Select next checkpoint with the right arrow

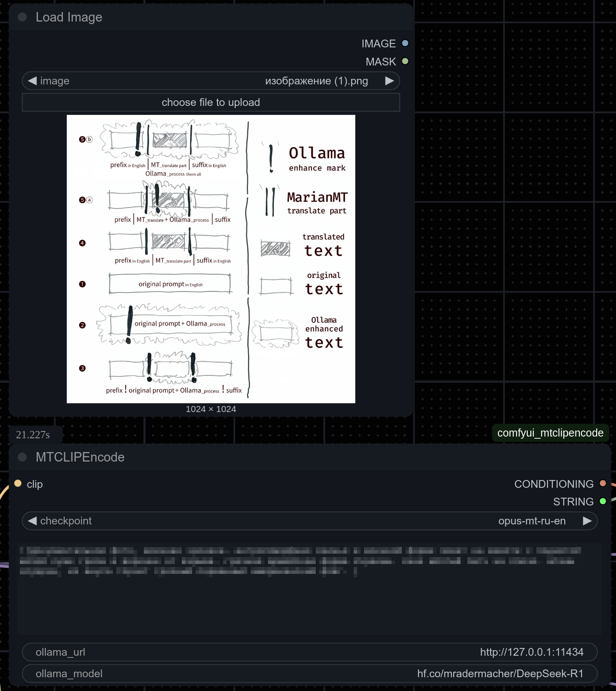coord(587,521)
